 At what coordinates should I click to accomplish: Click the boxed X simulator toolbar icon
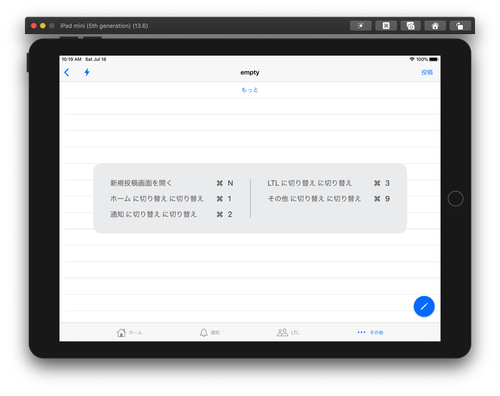click(x=386, y=26)
